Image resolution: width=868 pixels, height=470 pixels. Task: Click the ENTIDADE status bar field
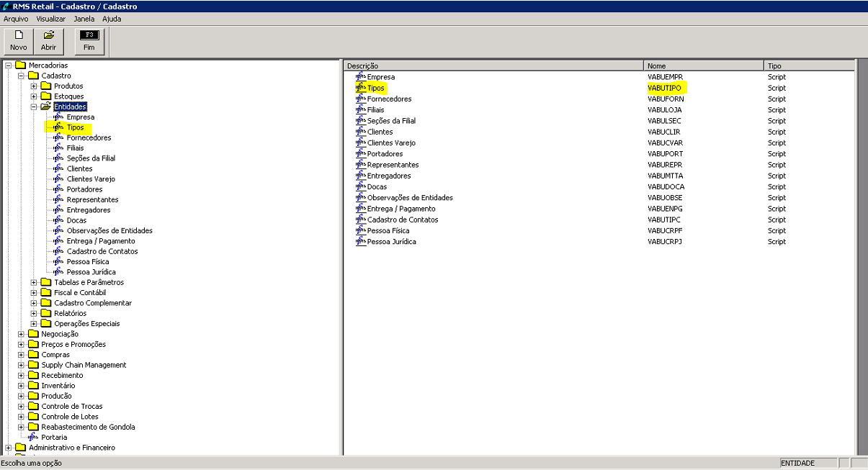[x=808, y=463]
